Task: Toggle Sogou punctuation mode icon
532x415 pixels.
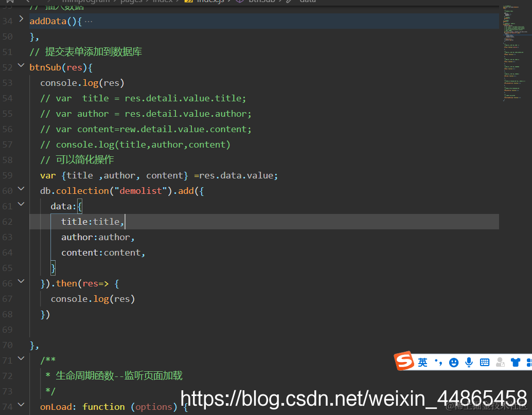Action: pyautogui.click(x=438, y=363)
